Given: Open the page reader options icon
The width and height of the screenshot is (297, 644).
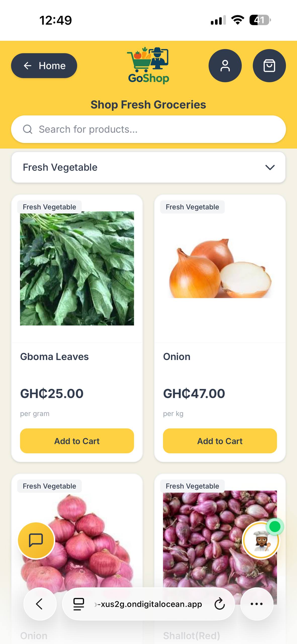Looking at the screenshot, I should (x=78, y=604).
